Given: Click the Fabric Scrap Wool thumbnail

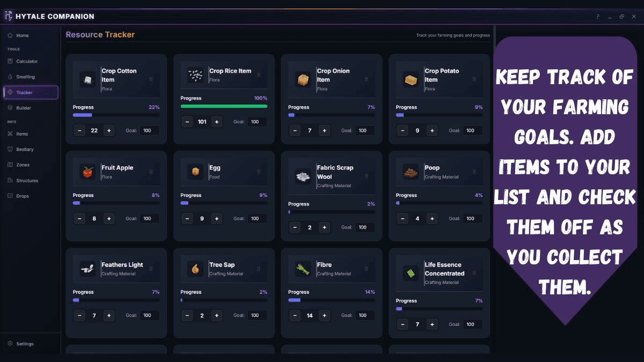Looking at the screenshot, I should coord(303,176).
